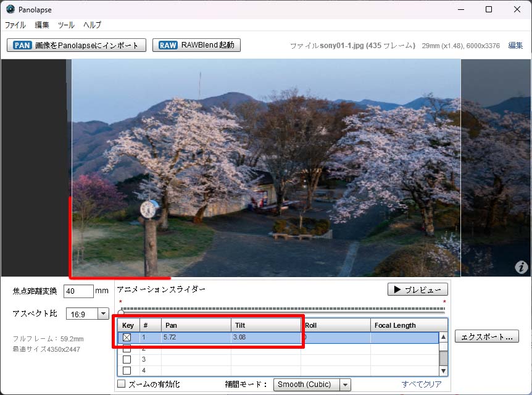This screenshot has width=532, height=395.
Task: Launch RAWBlend with the RAW button
Action: click(196, 45)
